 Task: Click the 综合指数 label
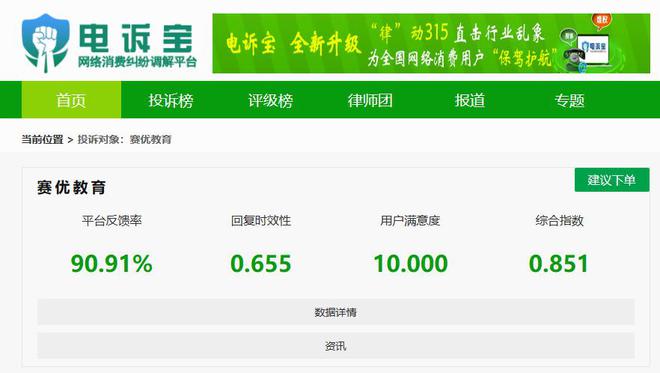tap(559, 220)
